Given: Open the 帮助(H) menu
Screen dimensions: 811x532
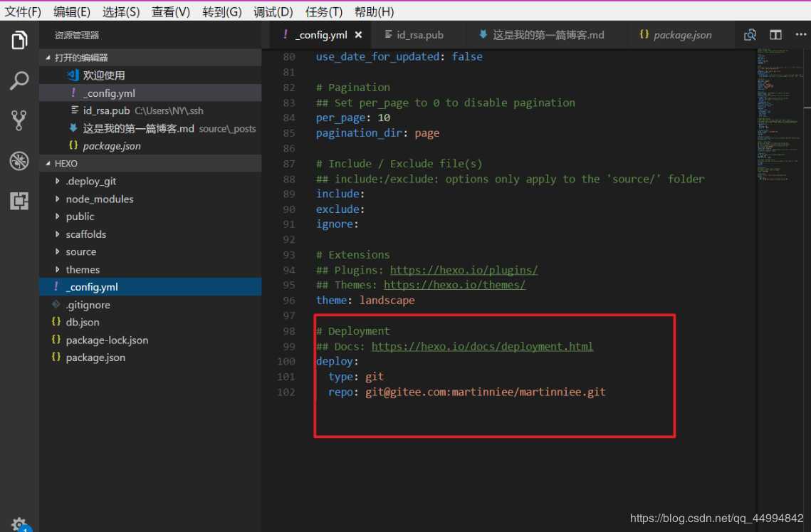Looking at the screenshot, I should click(374, 11).
